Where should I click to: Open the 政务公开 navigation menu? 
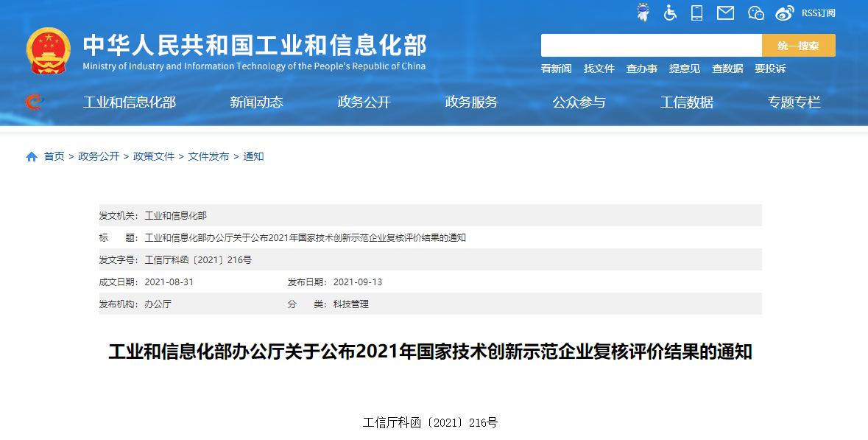364,102
